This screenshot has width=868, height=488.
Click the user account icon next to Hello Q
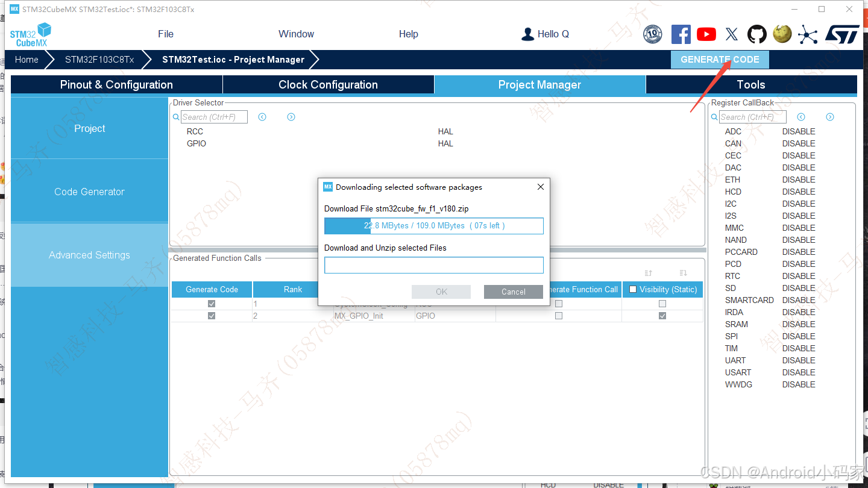coord(528,34)
